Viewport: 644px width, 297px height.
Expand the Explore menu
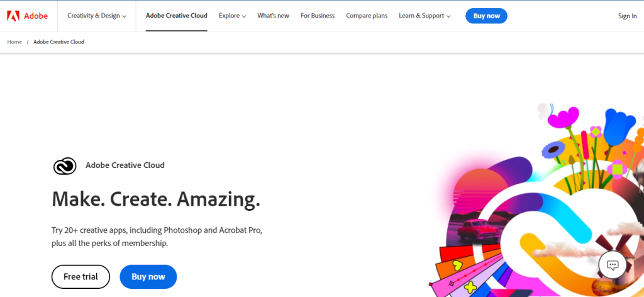pos(233,16)
